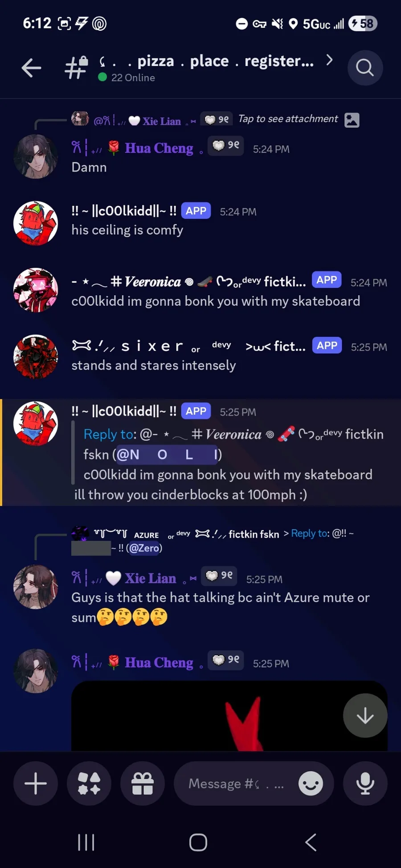
Task: Expand channel details chevron next to title
Action: 329,60
